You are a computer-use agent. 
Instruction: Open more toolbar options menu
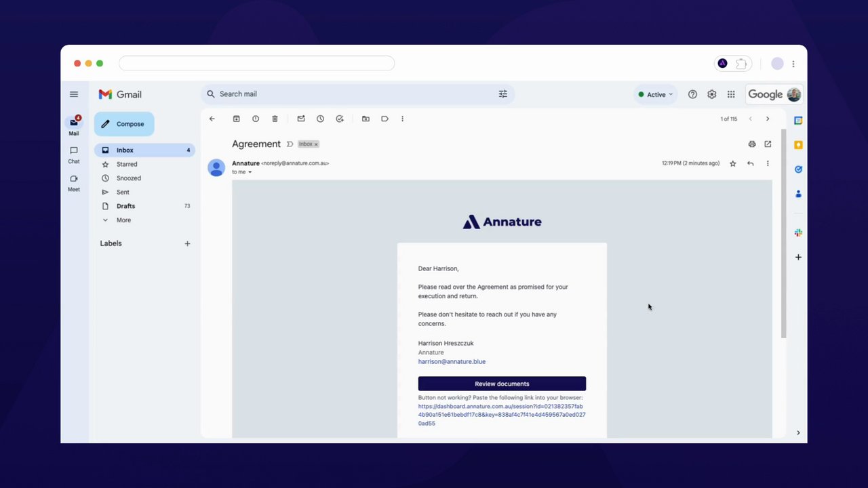(402, 119)
